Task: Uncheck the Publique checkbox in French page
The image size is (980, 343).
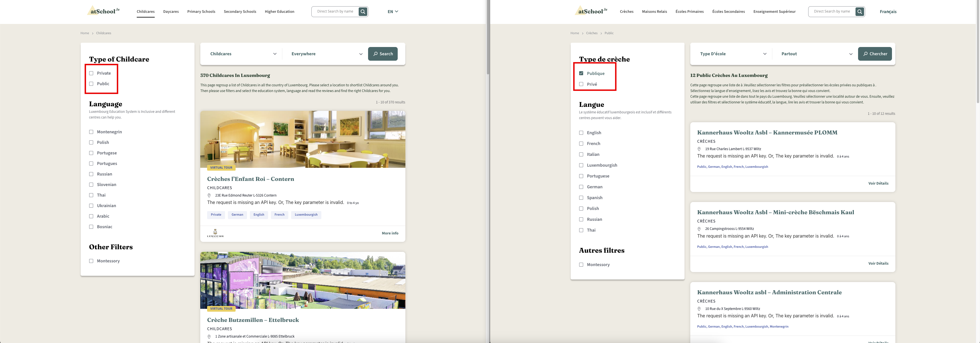Action: pos(581,73)
